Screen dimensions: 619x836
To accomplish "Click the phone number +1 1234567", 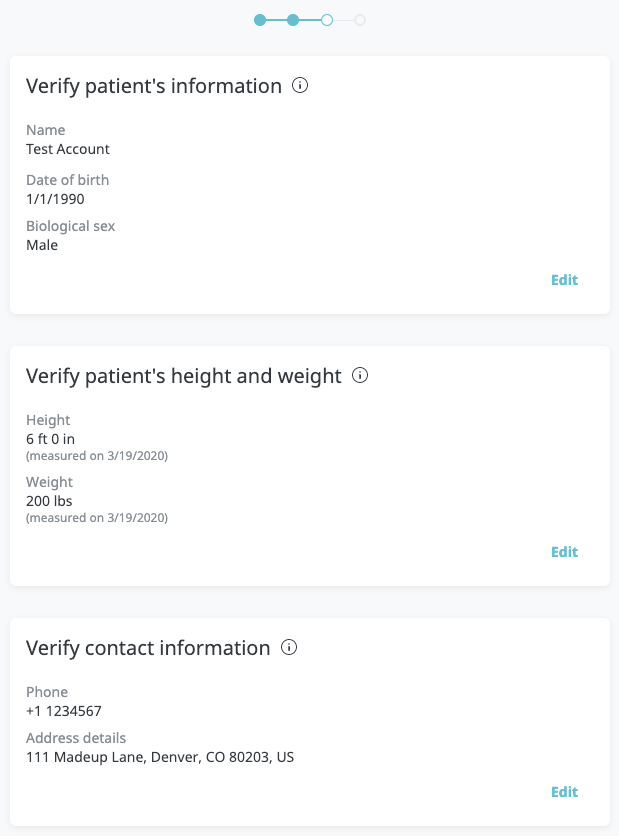I will point(64,711).
